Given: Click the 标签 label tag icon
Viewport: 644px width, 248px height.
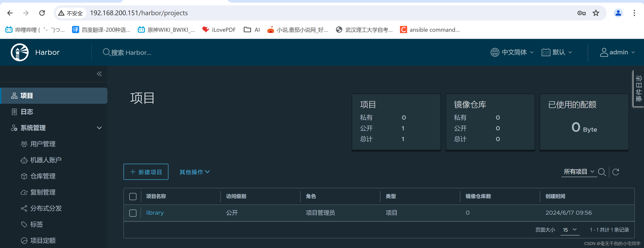Looking at the screenshot, I should pyautogui.click(x=24, y=225).
